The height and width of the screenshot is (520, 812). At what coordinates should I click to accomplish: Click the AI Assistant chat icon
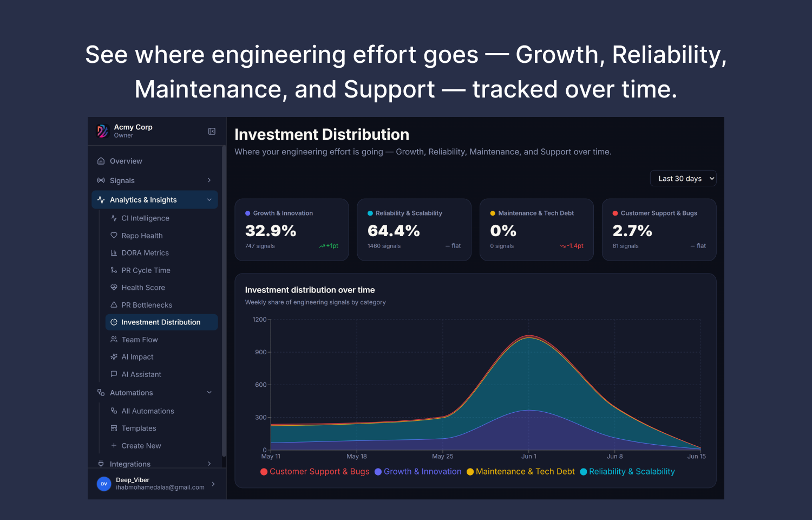click(114, 374)
